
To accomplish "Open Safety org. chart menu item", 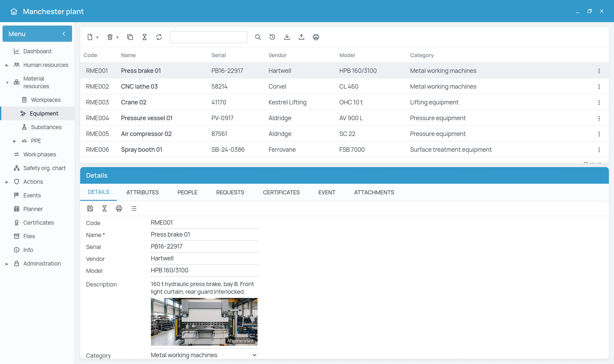I will pyautogui.click(x=44, y=168).
